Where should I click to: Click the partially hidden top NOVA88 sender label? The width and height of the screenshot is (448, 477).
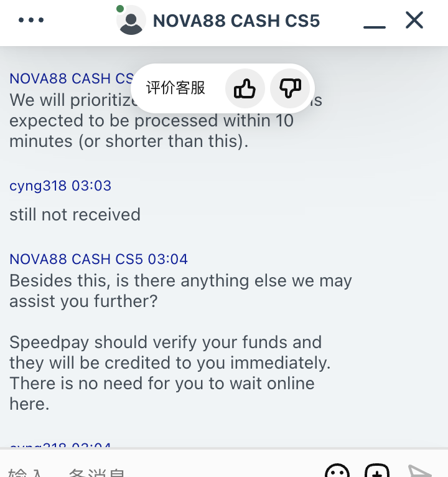click(x=72, y=78)
